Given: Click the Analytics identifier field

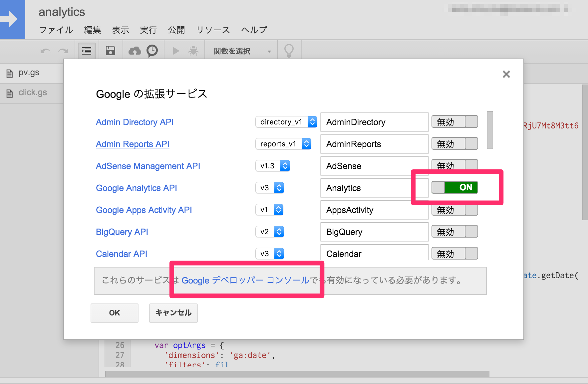Looking at the screenshot, I should tap(374, 188).
